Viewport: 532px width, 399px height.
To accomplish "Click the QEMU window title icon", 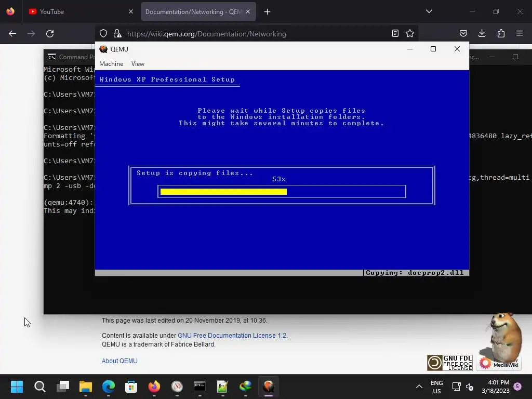I will tap(103, 49).
